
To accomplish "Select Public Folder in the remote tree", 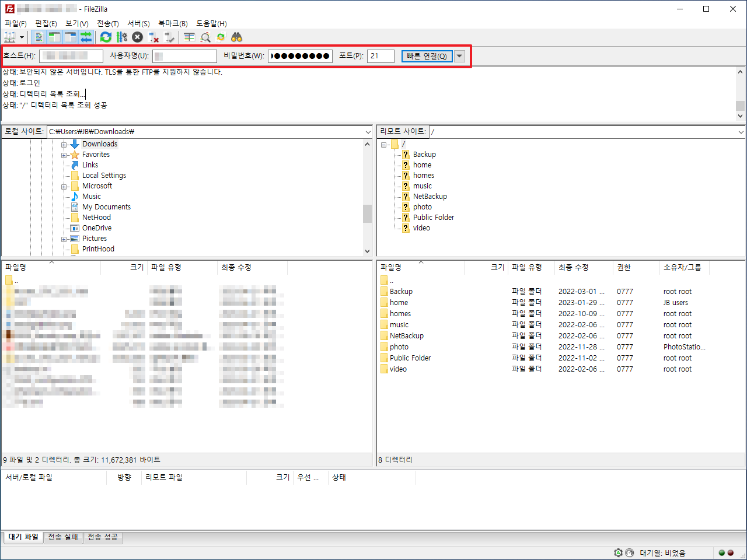I will (x=434, y=218).
